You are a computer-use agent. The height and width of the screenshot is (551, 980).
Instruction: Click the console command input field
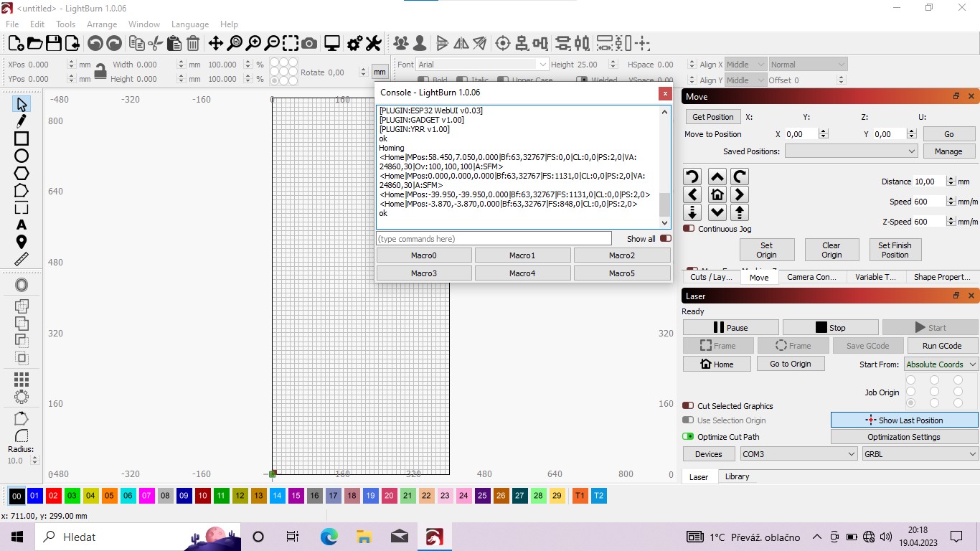(494, 239)
